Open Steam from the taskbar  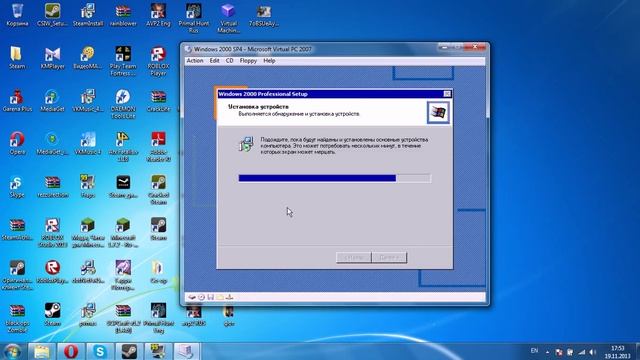point(129,351)
